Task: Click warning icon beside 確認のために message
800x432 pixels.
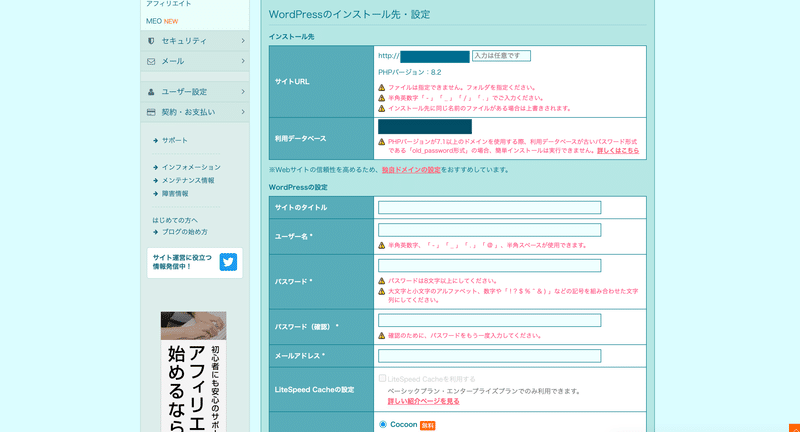Action: click(x=382, y=336)
